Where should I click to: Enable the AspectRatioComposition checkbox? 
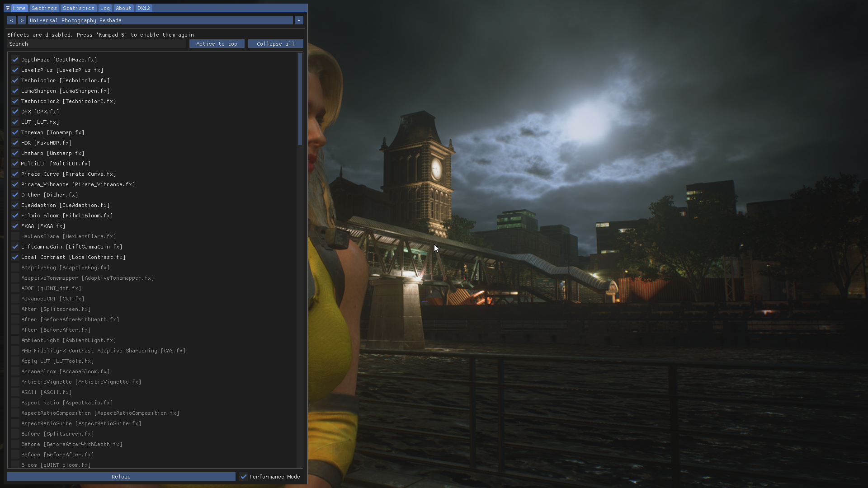click(15, 413)
